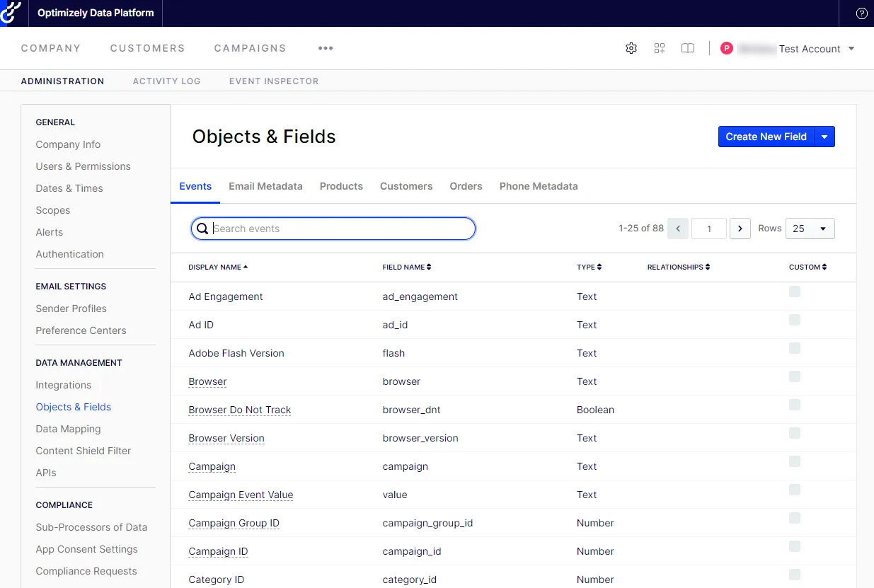Open the help question mark icon

(861, 13)
